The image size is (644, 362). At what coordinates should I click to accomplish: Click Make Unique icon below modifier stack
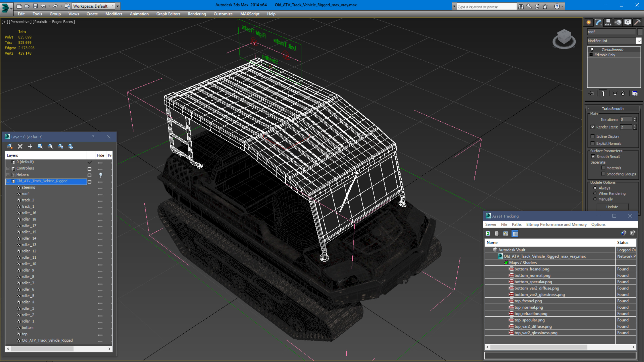pos(615,93)
